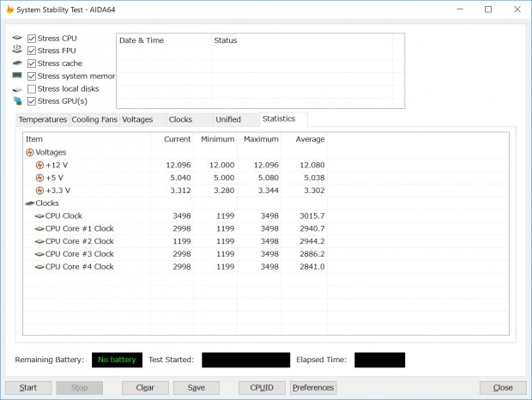The image size is (532, 400).
Task: Clear the test log
Action: pos(145,388)
